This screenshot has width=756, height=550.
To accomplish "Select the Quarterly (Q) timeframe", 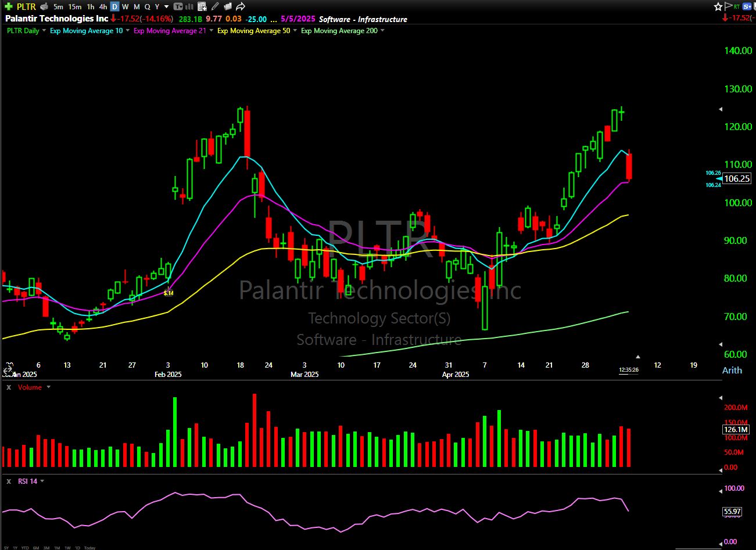I will 147,6.
